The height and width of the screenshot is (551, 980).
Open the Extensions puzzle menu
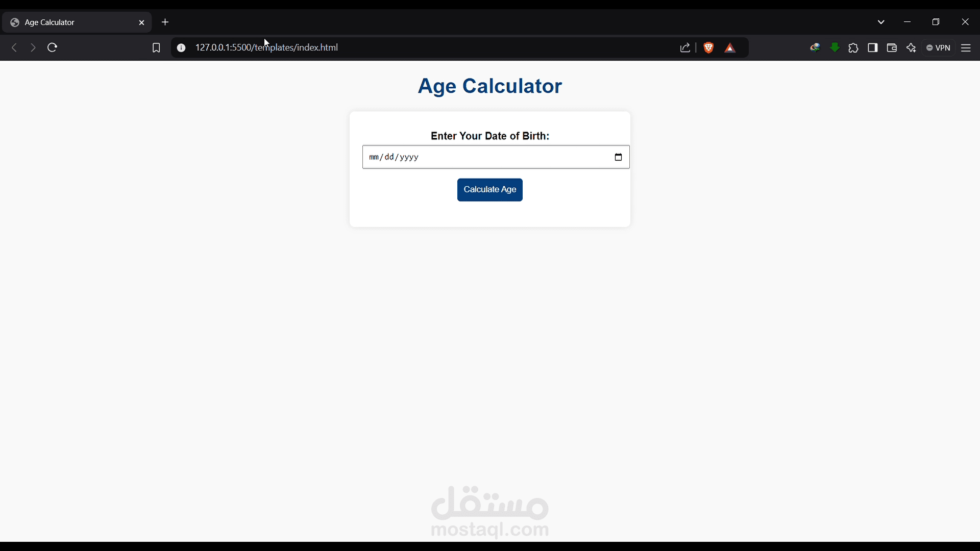(x=853, y=48)
